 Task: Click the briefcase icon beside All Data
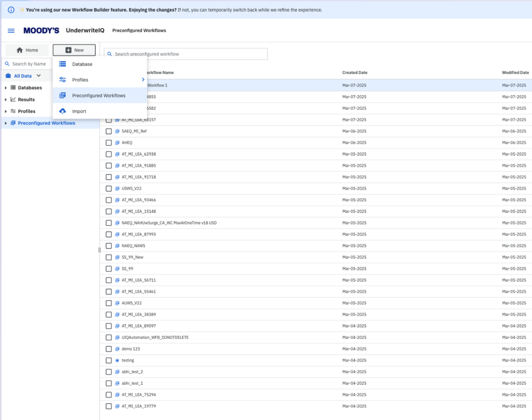click(x=8, y=76)
